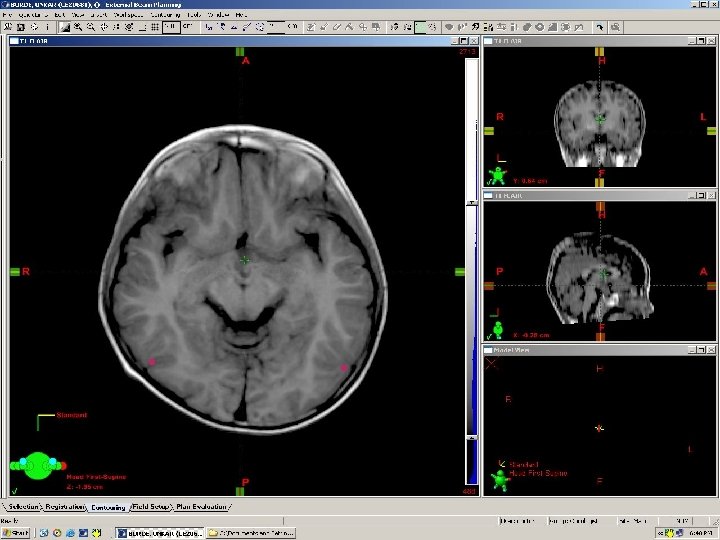Click the green patient figure in Model View
Image resolution: width=720 pixels, height=540 pixels.
coord(500,480)
